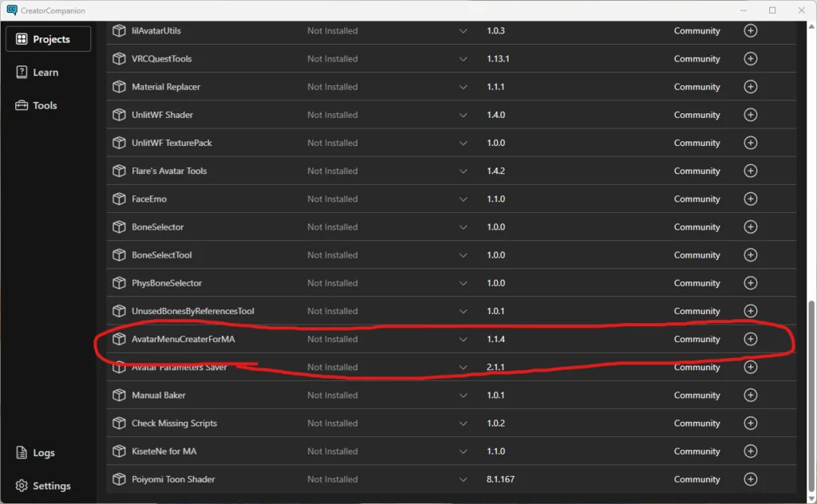Open the Logs page
Viewport: 817px width, 504px height.
pos(35,453)
